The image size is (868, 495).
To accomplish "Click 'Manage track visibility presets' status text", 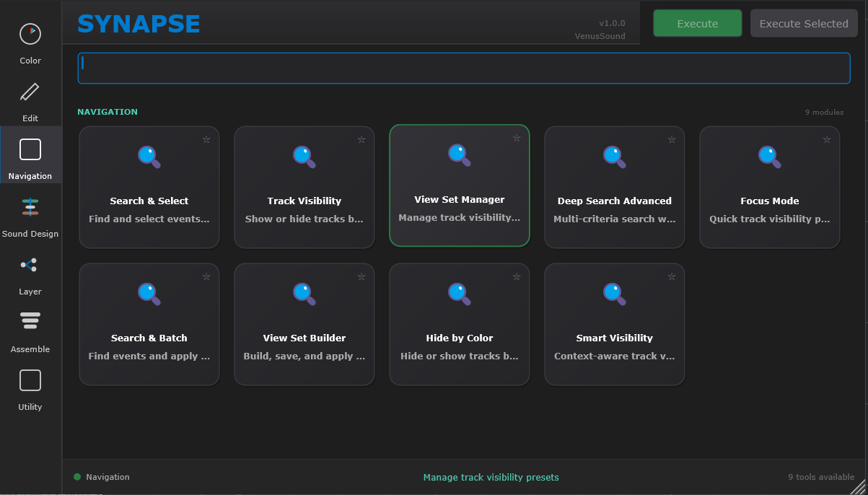I will coord(491,477).
